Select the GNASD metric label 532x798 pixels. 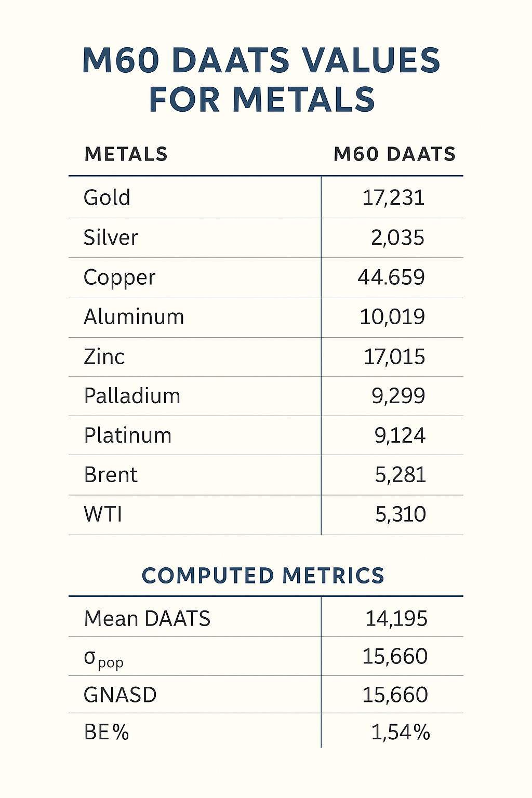[x=120, y=695]
